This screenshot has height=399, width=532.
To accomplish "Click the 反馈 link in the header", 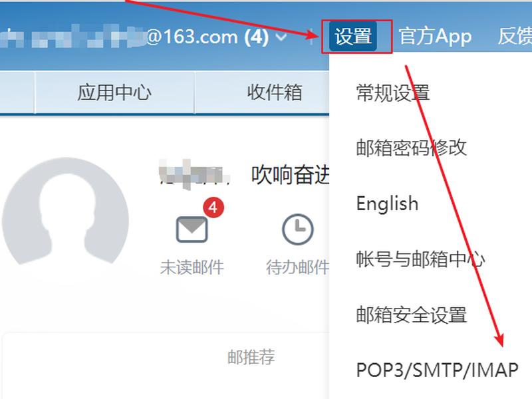I will (x=515, y=37).
